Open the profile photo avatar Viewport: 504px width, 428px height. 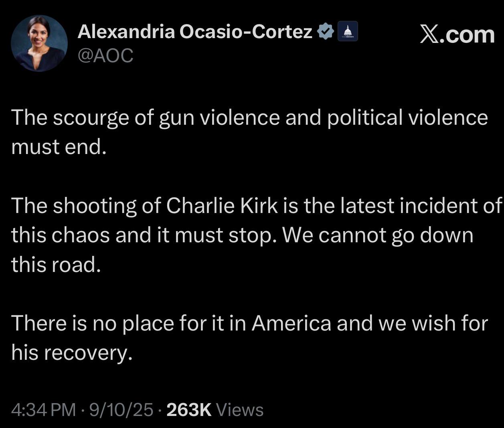(39, 43)
